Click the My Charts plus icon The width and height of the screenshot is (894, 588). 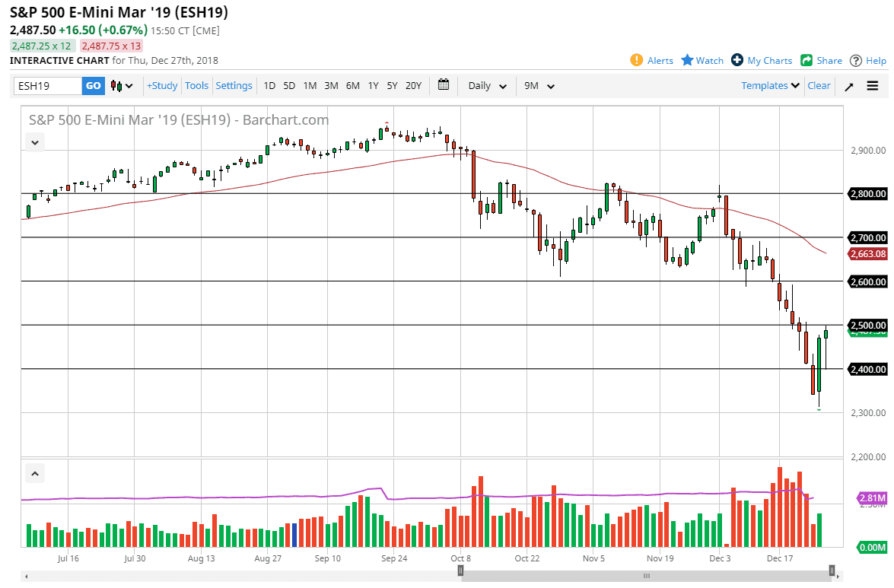(x=736, y=60)
